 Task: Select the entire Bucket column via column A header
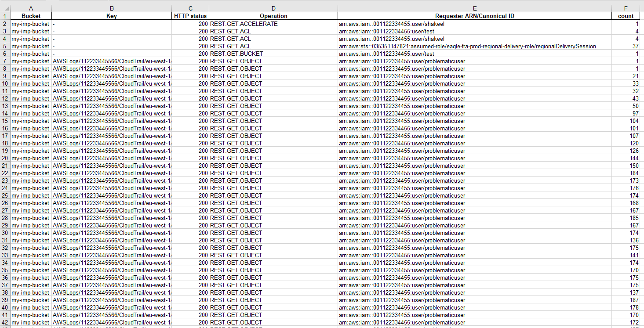point(30,8)
